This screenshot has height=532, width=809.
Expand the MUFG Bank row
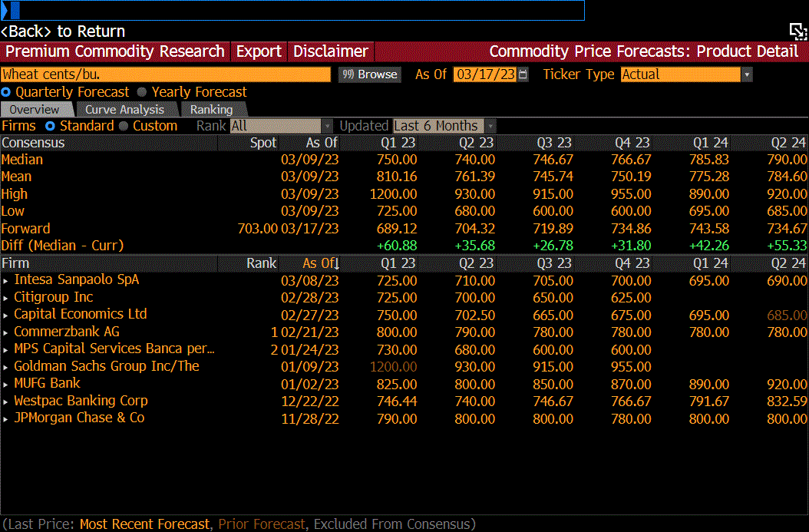click(x=5, y=385)
